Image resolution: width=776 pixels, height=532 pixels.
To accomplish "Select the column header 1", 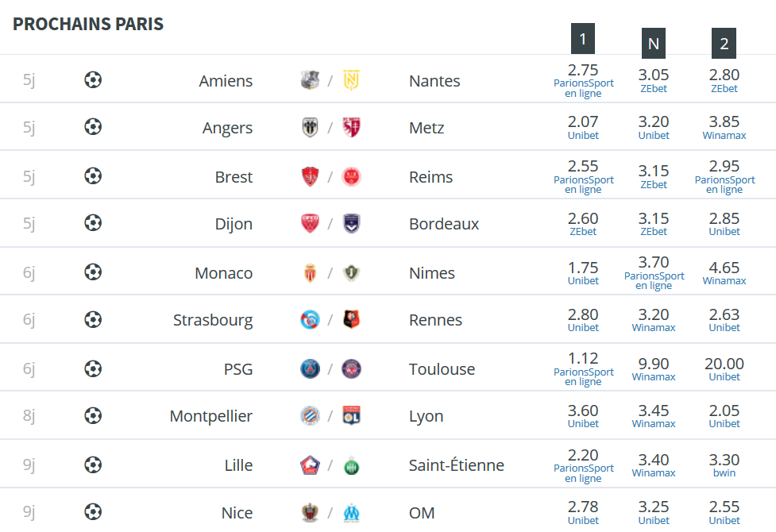I will pos(583,38).
